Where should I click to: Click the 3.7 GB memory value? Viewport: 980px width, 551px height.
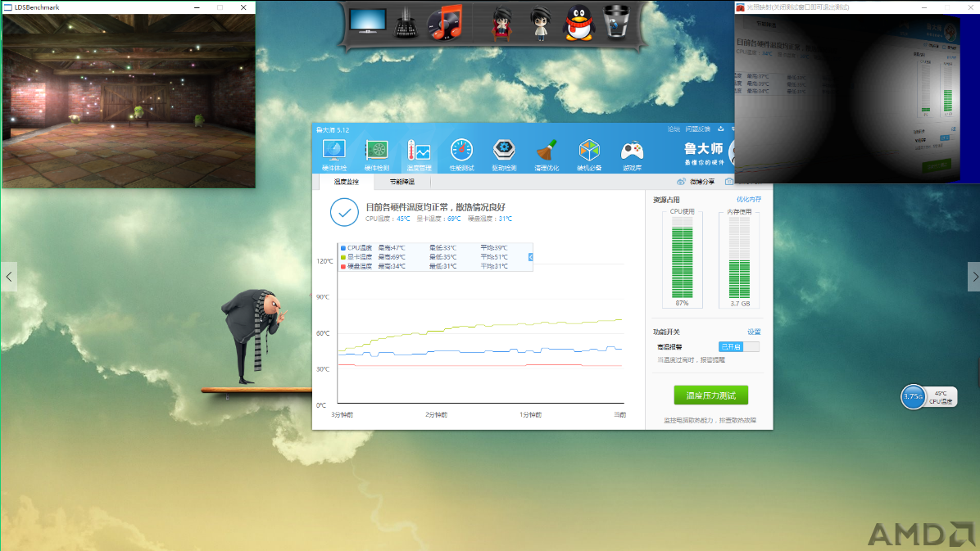click(x=740, y=304)
